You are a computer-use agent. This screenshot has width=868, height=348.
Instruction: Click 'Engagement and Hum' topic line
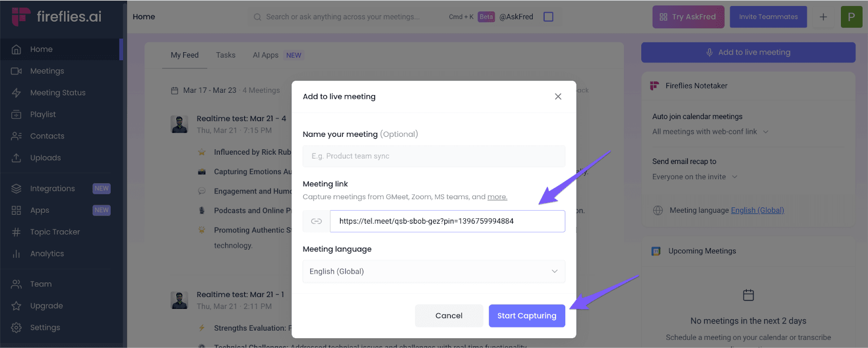253,192
